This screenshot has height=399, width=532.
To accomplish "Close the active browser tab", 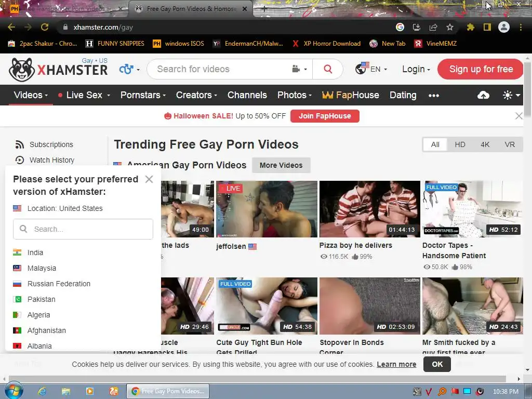I will coord(245,9).
